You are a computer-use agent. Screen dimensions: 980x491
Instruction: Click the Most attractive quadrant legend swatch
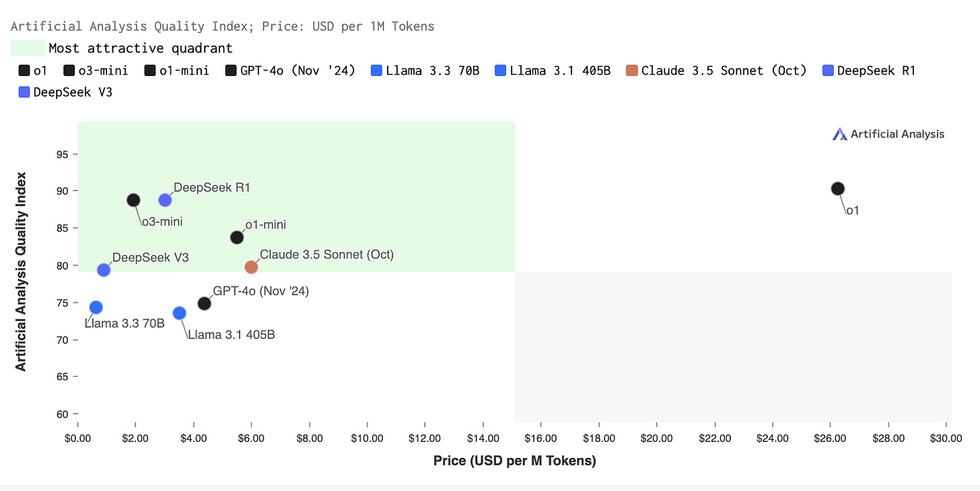(x=28, y=48)
